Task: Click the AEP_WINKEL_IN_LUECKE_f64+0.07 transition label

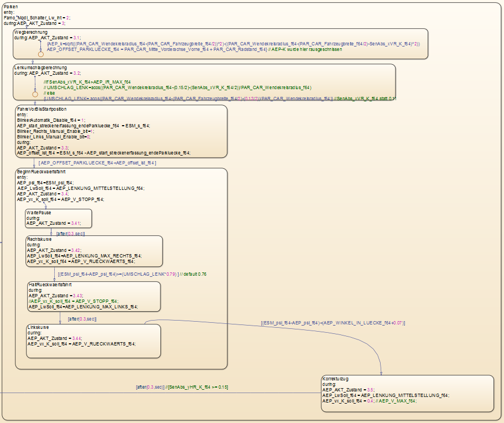Action: [333, 323]
